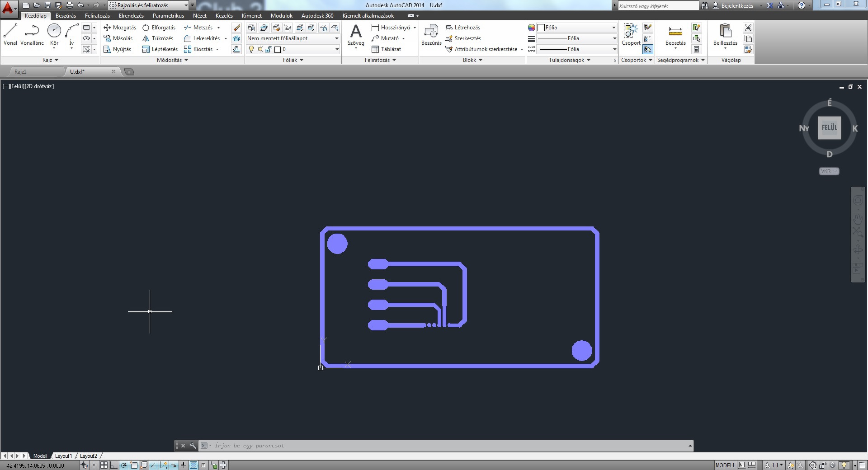This screenshot has height=470, width=868.
Task: Click the Tükrözés mirror tool
Action: click(158, 38)
